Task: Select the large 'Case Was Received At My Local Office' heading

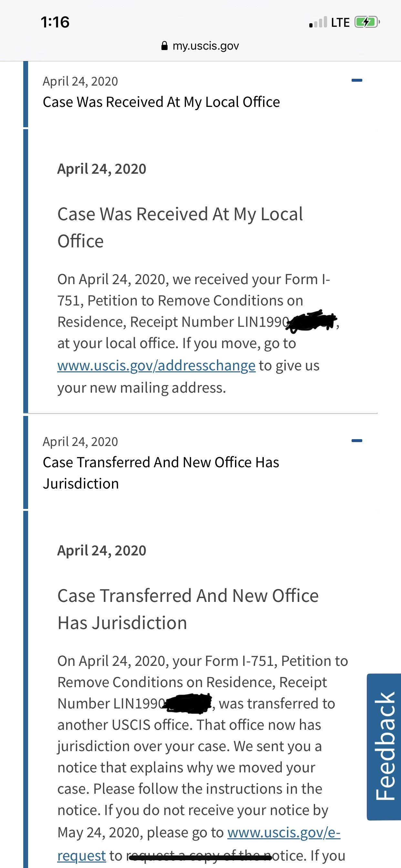Action: (180, 227)
